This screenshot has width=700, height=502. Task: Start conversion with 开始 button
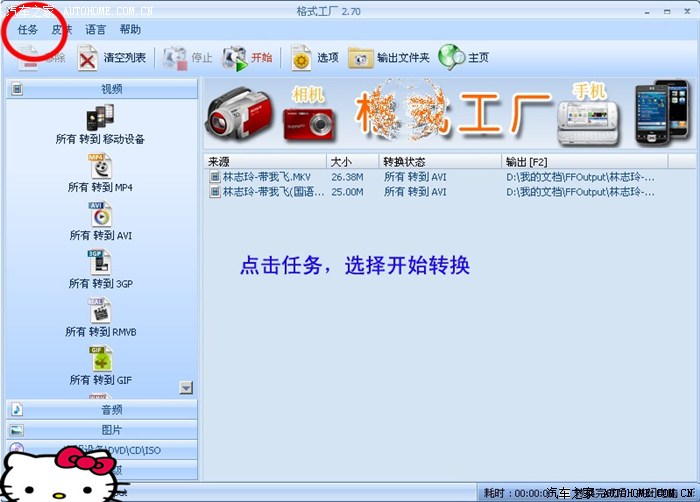(248, 58)
